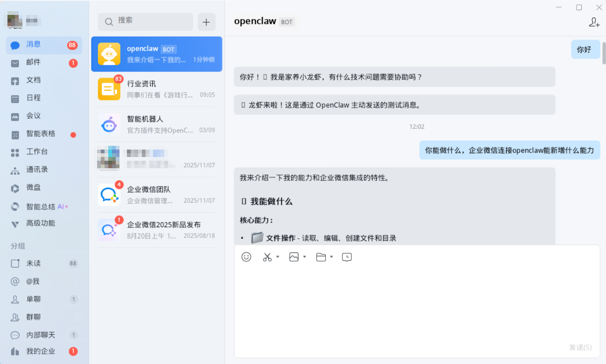The width and height of the screenshot is (606, 364).
Task: Switch to 日程 calendar section
Action: pos(33,98)
